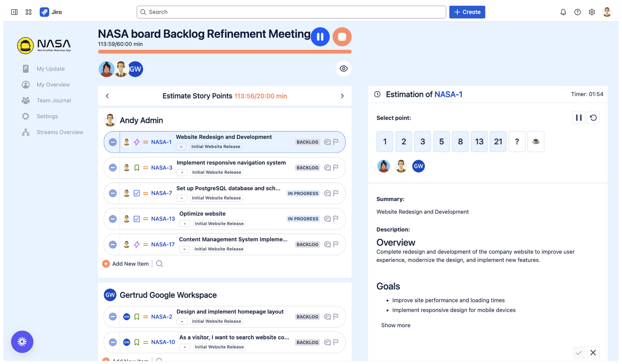This screenshot has width=622, height=364.
Task: Select story point 1
Action: point(385,142)
